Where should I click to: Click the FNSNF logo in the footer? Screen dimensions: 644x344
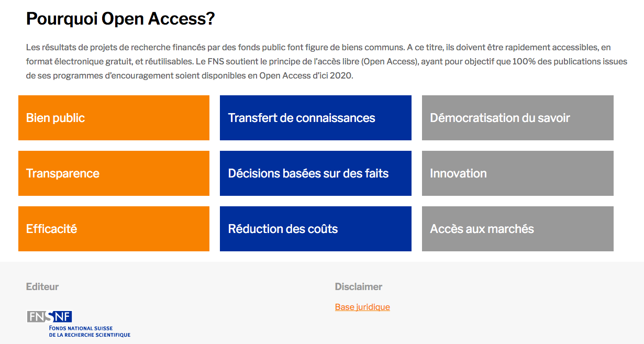coord(50,316)
